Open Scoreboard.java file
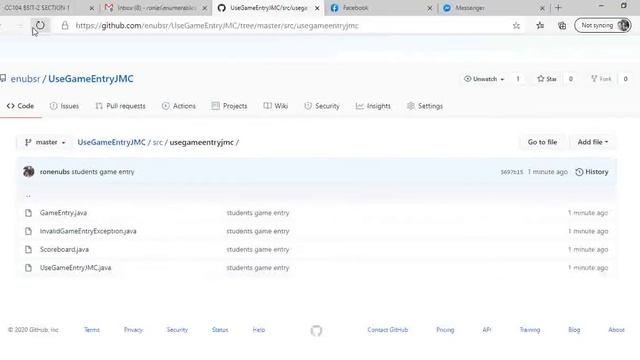This screenshot has width=640, height=360. click(64, 249)
